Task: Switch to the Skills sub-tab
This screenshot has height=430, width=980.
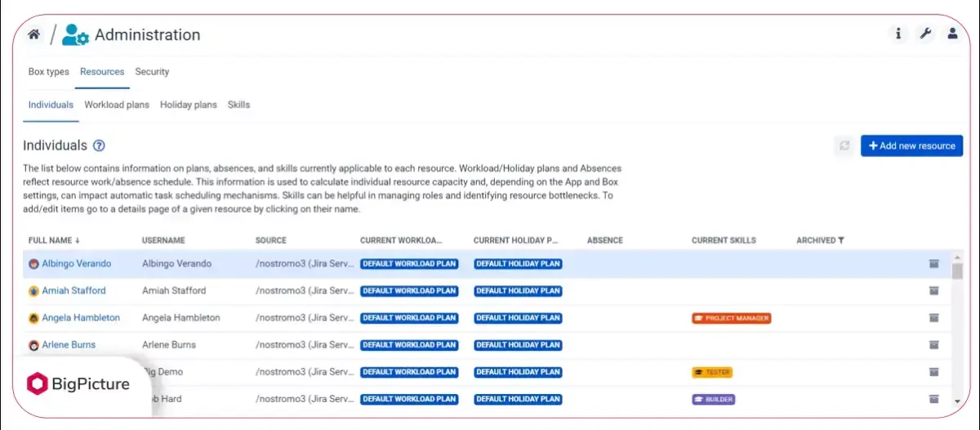Action: coord(238,105)
